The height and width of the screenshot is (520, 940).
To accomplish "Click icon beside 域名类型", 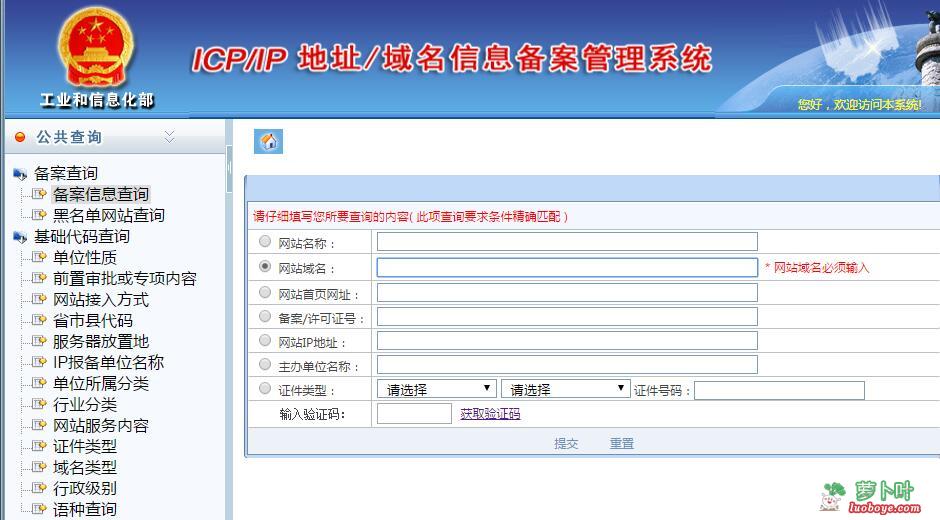I will [x=40, y=467].
